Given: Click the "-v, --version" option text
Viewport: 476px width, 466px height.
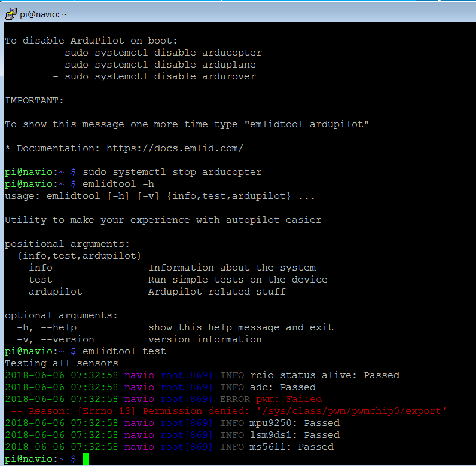Looking at the screenshot, I should [56, 339].
